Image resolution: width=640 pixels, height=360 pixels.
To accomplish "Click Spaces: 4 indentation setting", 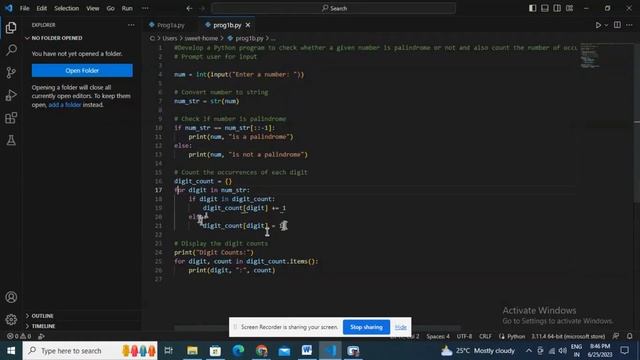I will (x=438, y=336).
